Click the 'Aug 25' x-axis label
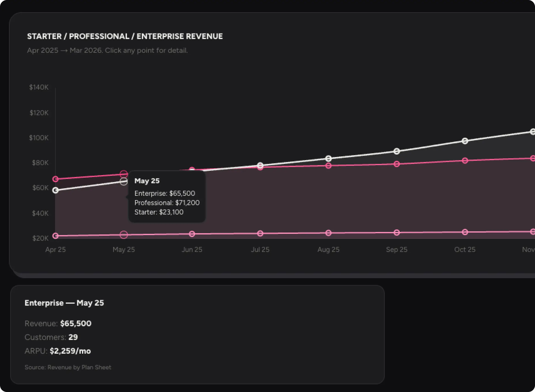Image resolution: width=535 pixels, height=392 pixels. click(328, 250)
